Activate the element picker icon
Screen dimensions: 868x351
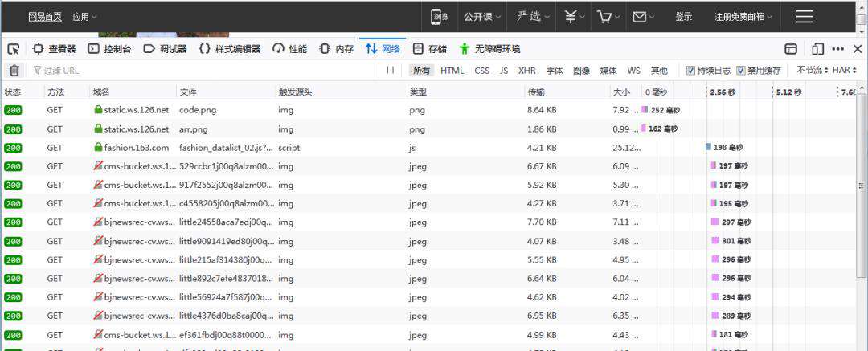pyautogui.click(x=14, y=49)
